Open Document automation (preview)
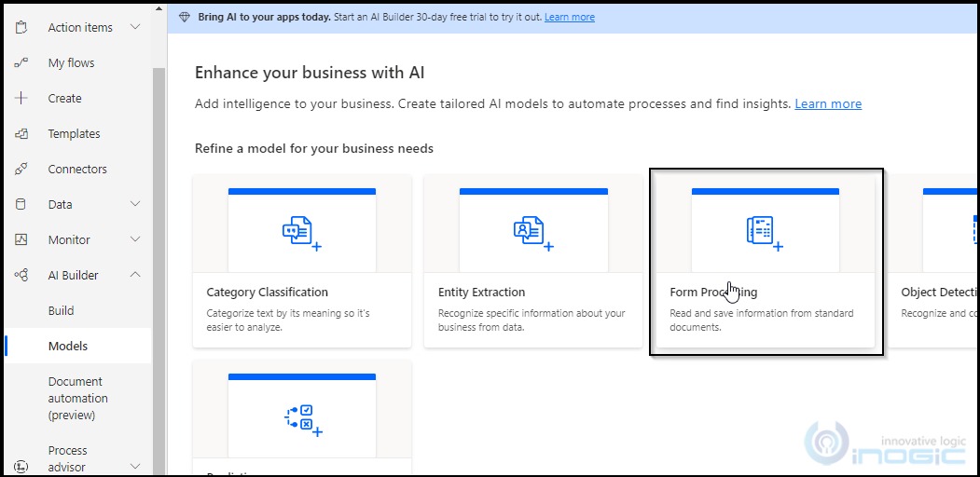This screenshot has width=980, height=477. [x=76, y=398]
